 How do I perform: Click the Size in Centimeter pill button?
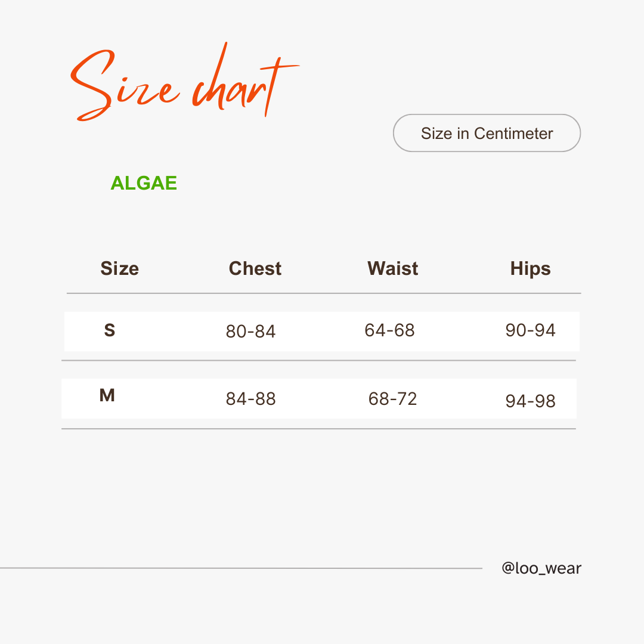487,133
